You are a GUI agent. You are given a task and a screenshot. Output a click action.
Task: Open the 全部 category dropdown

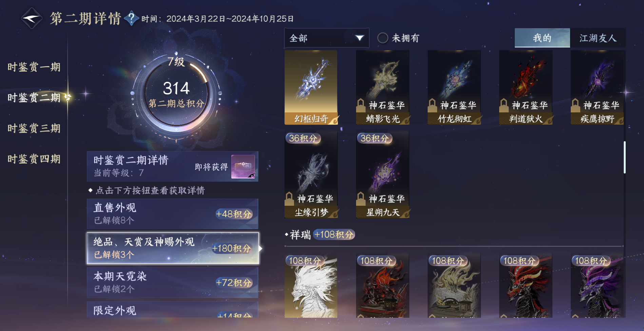[x=327, y=38]
